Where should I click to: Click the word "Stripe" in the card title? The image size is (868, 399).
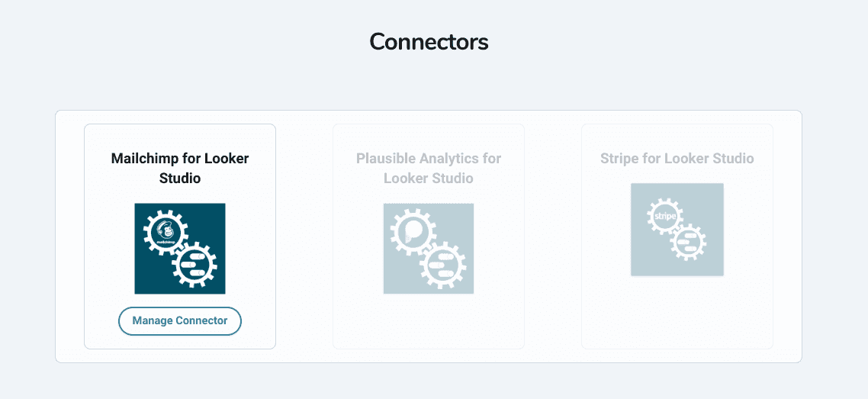(620, 159)
